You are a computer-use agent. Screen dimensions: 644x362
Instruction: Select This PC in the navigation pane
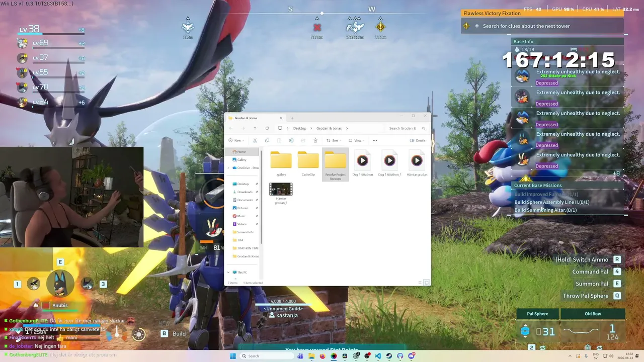242,273
